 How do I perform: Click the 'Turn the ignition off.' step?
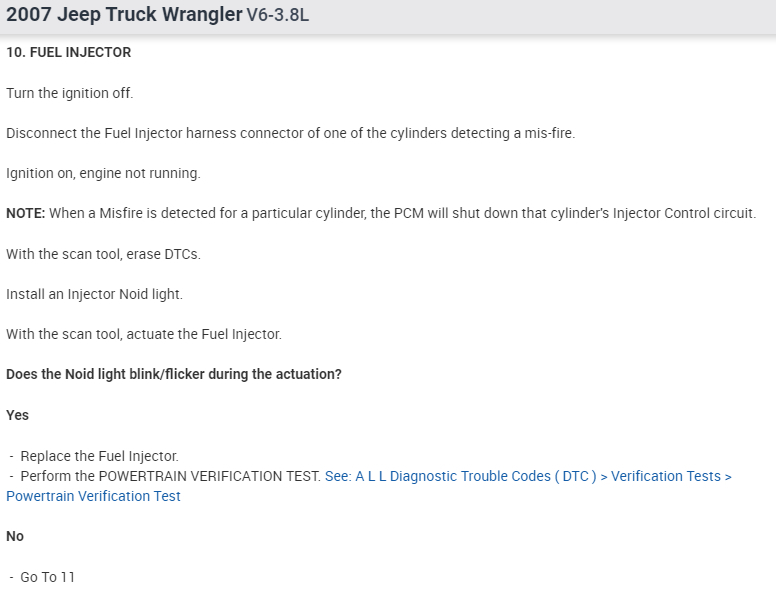point(69,93)
